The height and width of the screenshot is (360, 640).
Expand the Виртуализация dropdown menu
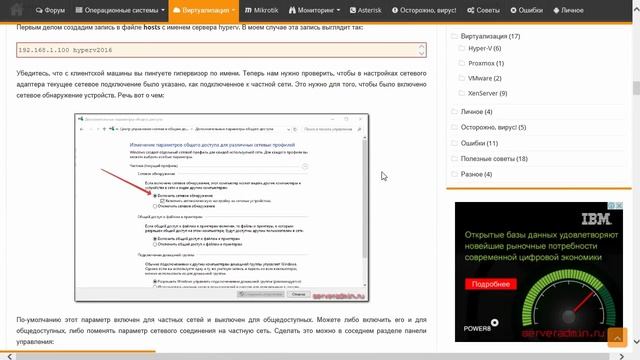[x=204, y=10]
